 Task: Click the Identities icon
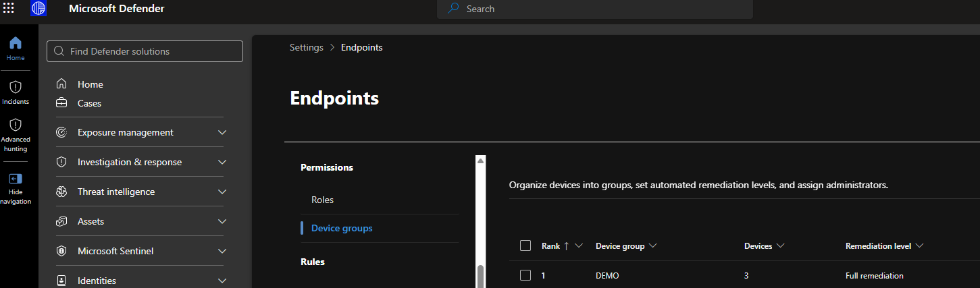61,281
